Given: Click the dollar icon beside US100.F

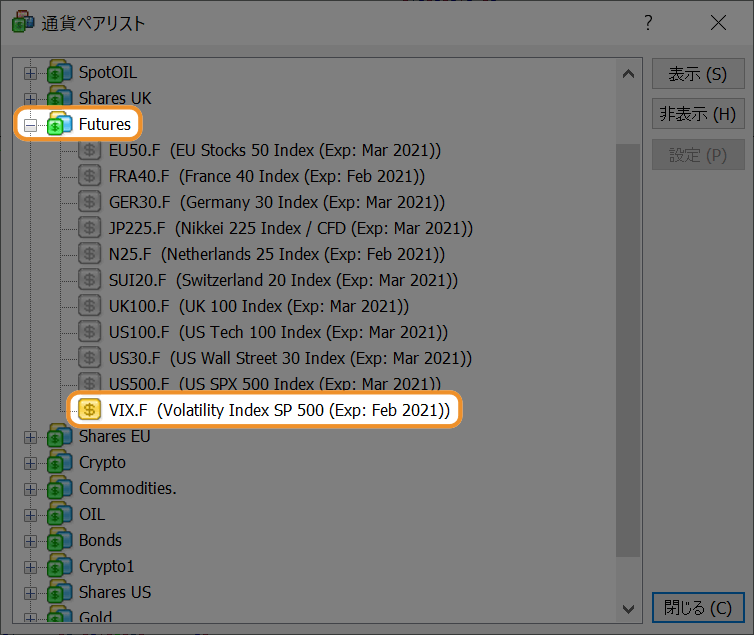Looking at the screenshot, I should coord(89,332).
